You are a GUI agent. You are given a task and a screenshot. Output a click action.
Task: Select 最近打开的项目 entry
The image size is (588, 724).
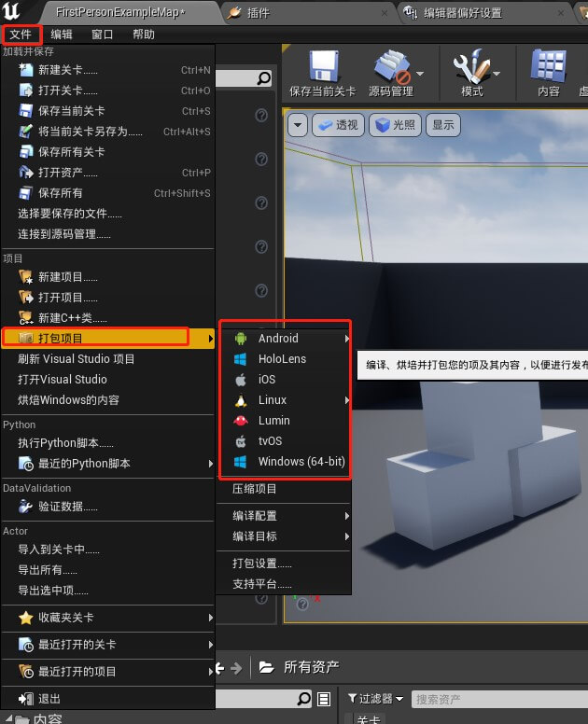pos(108,672)
